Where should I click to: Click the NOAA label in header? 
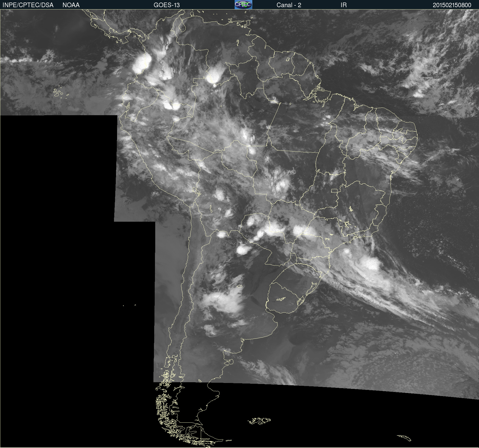click(x=71, y=5)
